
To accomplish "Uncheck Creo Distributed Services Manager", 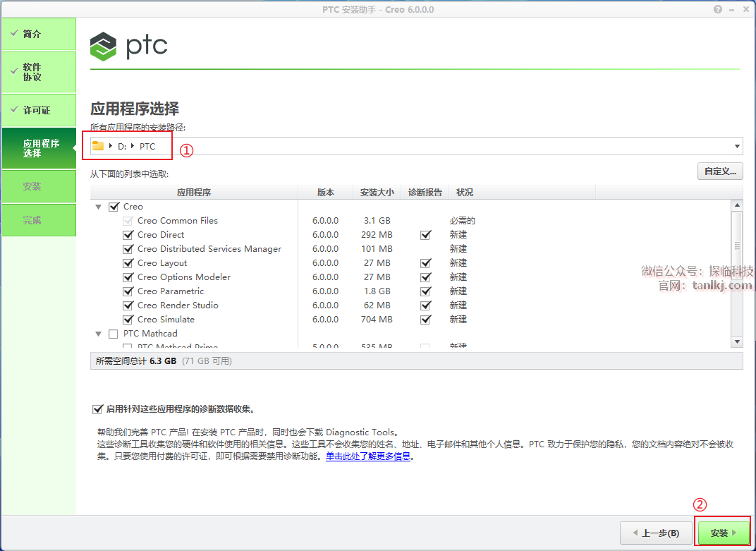I will pos(128,249).
